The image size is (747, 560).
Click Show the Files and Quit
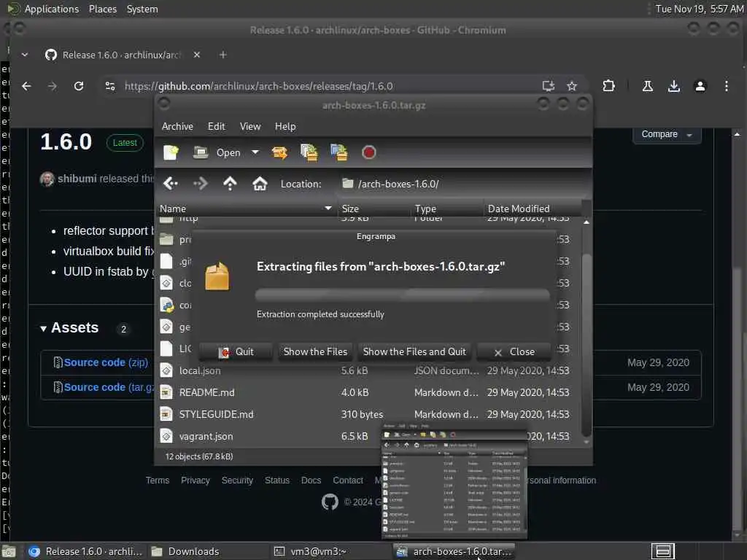point(414,352)
